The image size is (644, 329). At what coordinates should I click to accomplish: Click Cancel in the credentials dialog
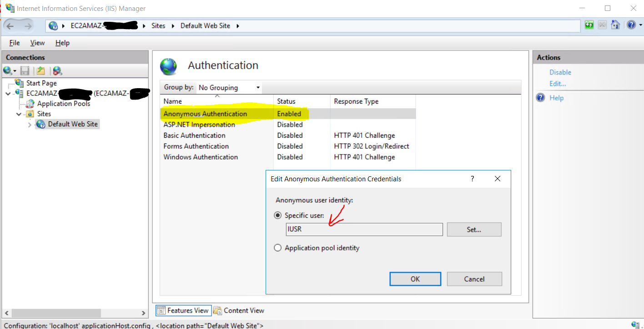coord(474,279)
